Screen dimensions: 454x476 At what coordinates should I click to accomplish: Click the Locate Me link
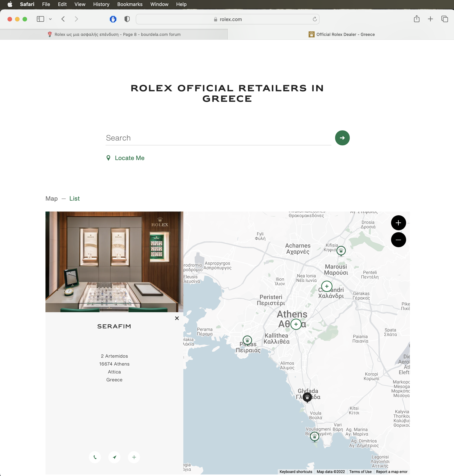129,158
